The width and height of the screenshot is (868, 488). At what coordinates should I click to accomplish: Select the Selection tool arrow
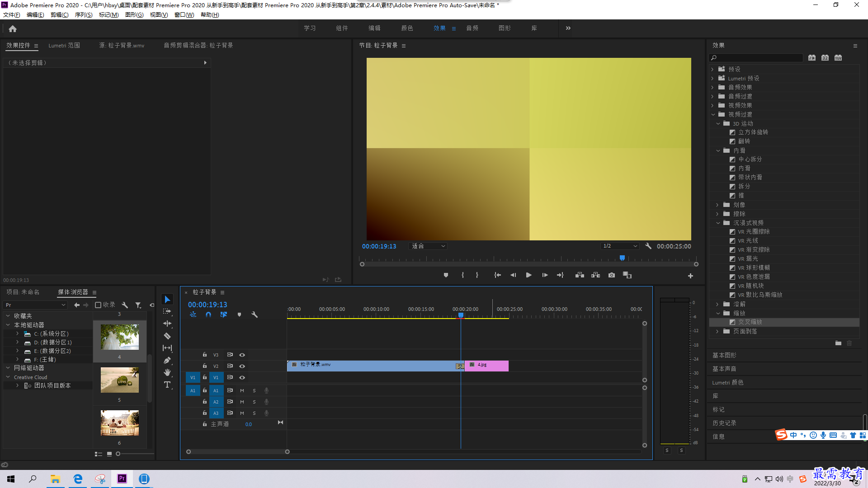click(167, 300)
